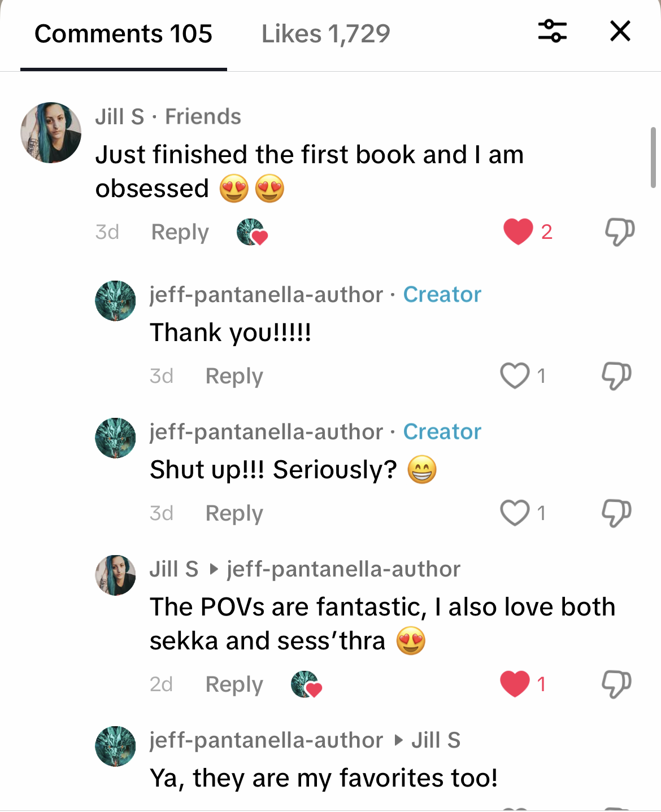Dislike the "Thank you!!!!!" reply
The image size is (661, 812).
point(616,376)
